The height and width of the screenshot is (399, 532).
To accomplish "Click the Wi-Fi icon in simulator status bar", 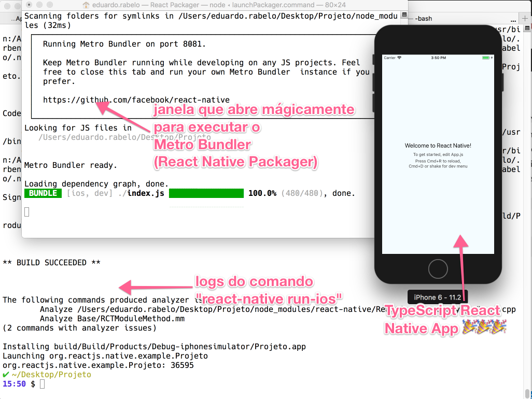I will coord(399,58).
